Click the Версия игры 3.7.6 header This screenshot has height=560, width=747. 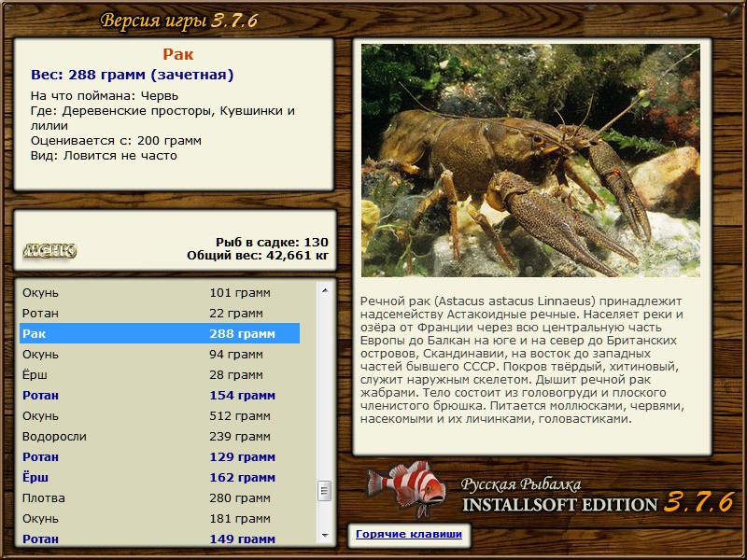pyautogui.click(x=178, y=21)
